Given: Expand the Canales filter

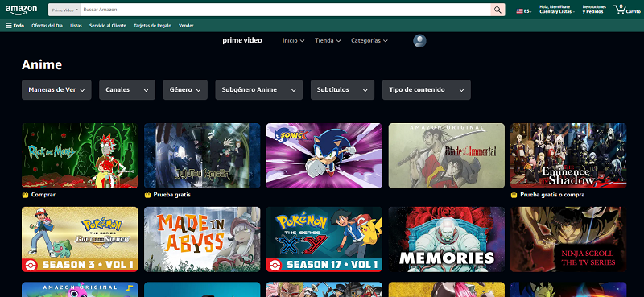Looking at the screenshot, I should tap(127, 90).
